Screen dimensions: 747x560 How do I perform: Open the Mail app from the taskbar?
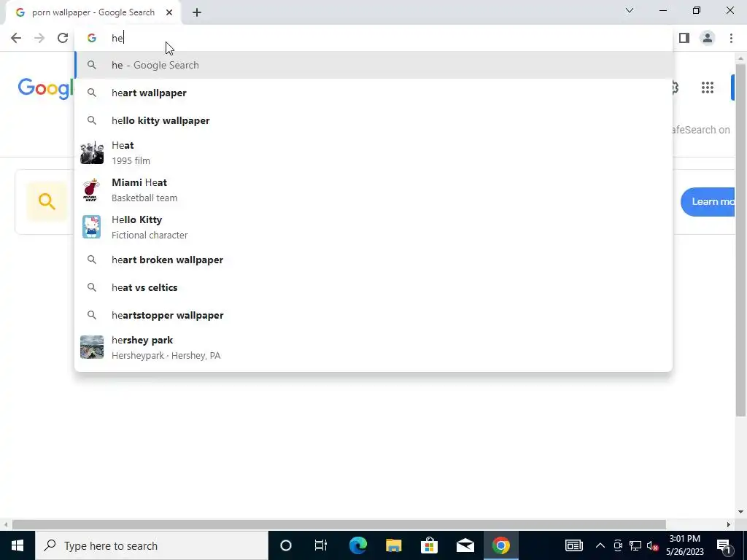click(465, 545)
